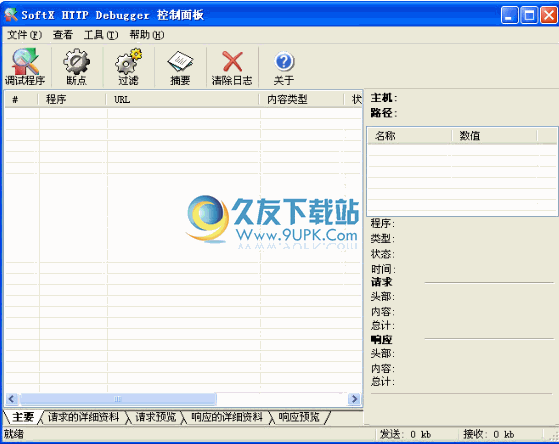Viewport: 559px width, 444px height.
Task: Switch to the 响应预览 tab
Action: coord(299,417)
